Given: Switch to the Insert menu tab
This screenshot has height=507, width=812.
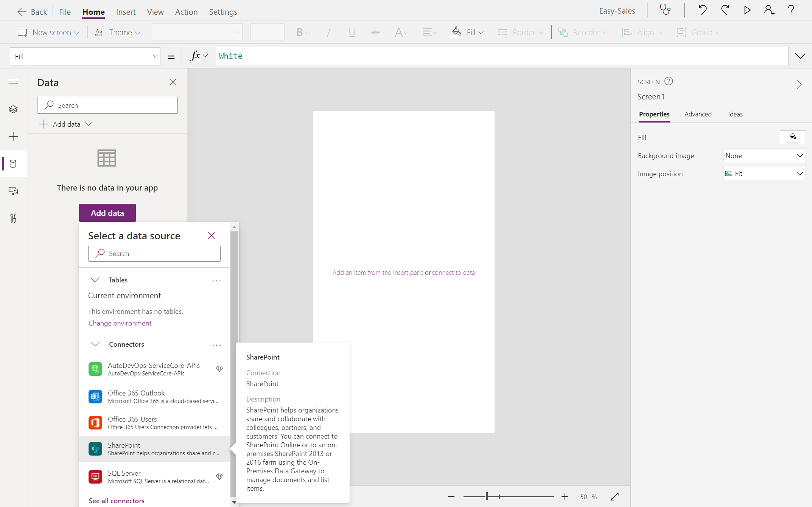Looking at the screenshot, I should click(126, 12).
